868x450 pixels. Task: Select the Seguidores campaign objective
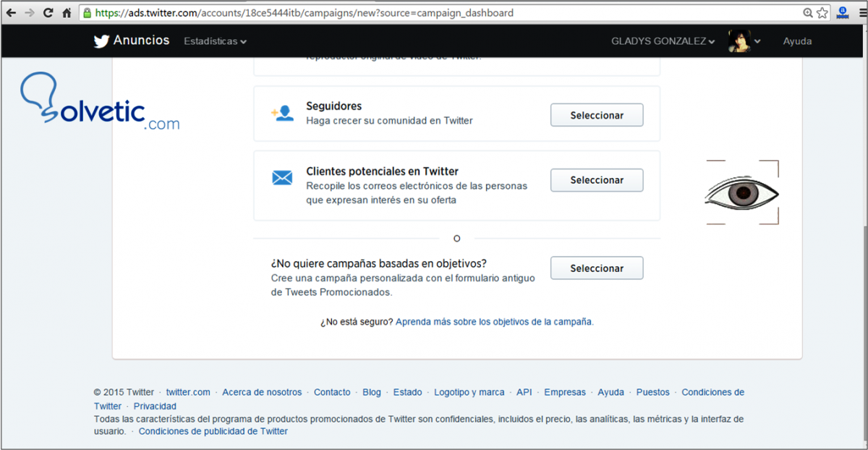597,115
